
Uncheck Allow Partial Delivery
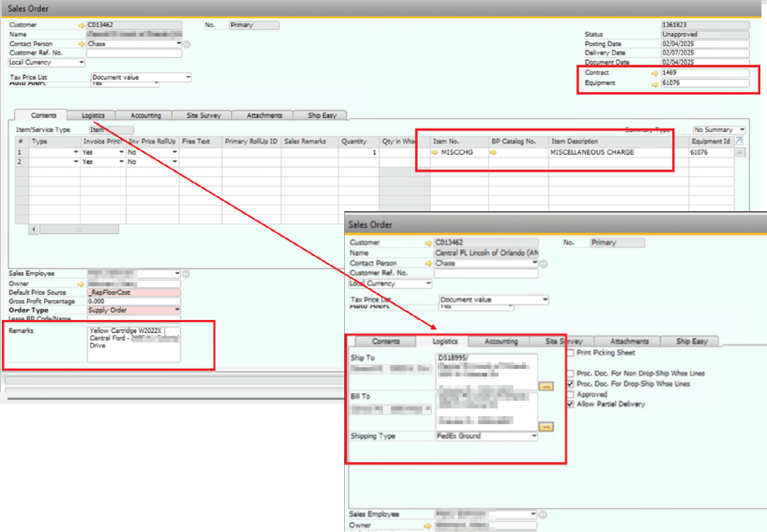[x=570, y=404]
